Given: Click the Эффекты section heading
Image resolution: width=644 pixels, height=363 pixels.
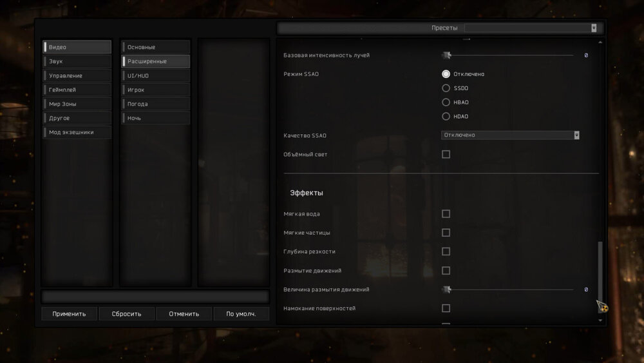Looking at the screenshot, I should [307, 193].
